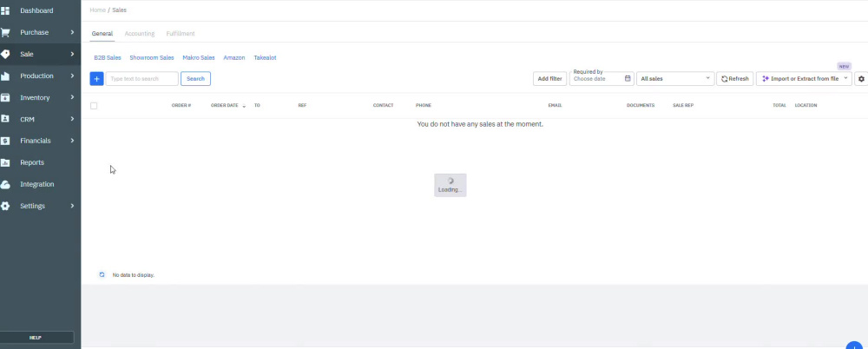Click the PHONE column header
The width and height of the screenshot is (868, 349).
coord(424,105)
